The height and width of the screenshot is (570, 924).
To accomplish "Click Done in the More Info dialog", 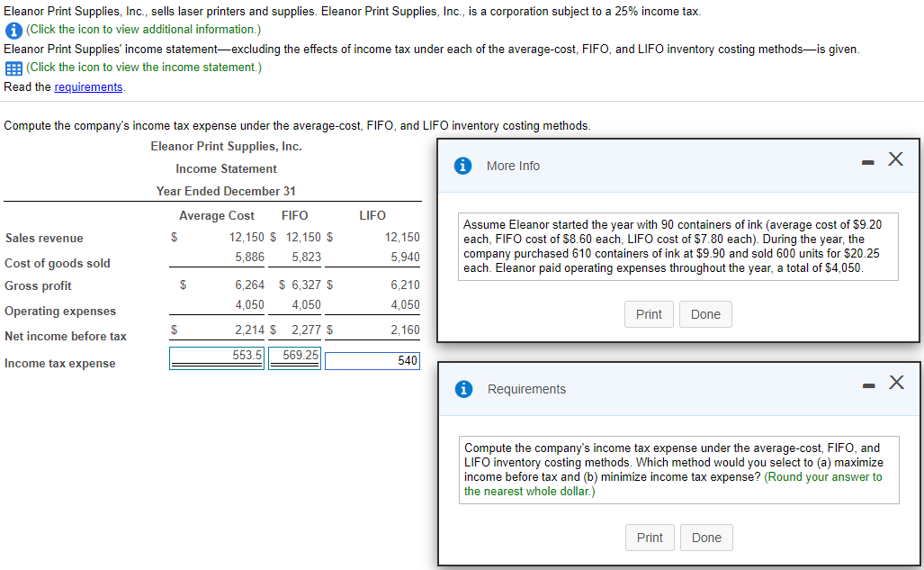I will click(705, 314).
